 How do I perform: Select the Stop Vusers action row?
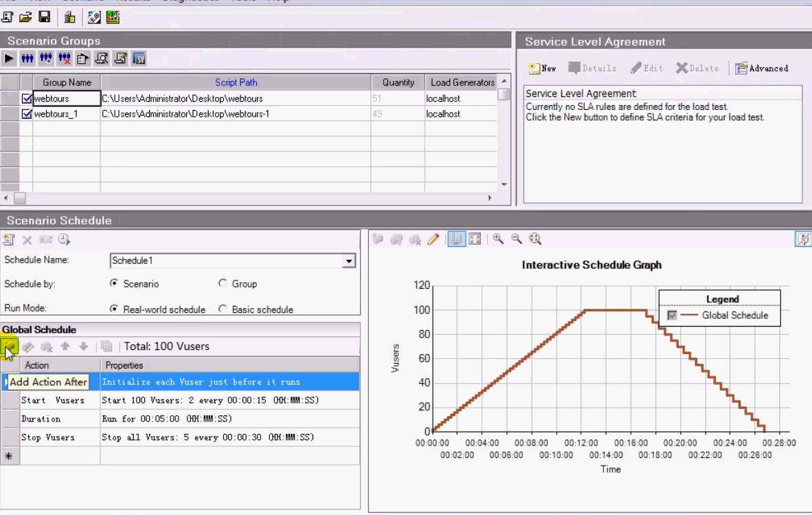pyautogui.click(x=180, y=437)
